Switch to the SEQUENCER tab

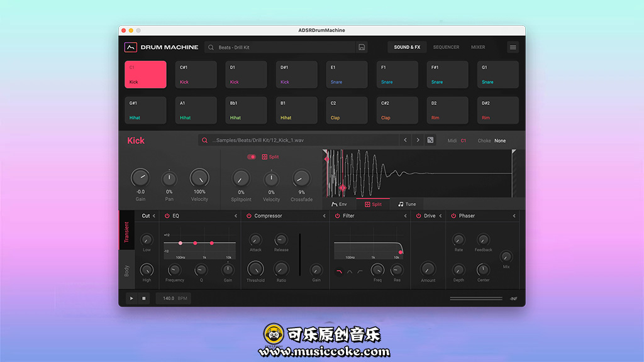(x=446, y=47)
